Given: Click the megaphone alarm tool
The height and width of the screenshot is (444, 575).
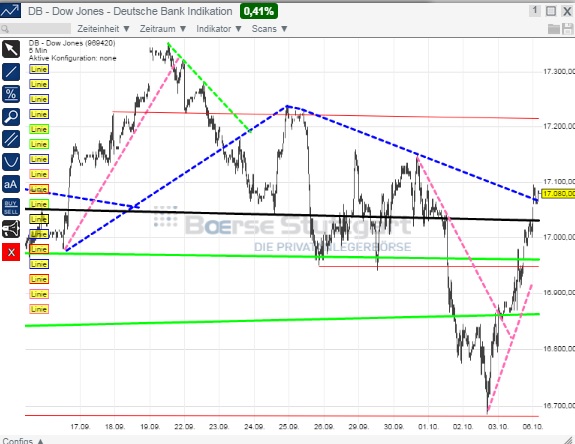Looking at the screenshot, I should pyautogui.click(x=11, y=230).
